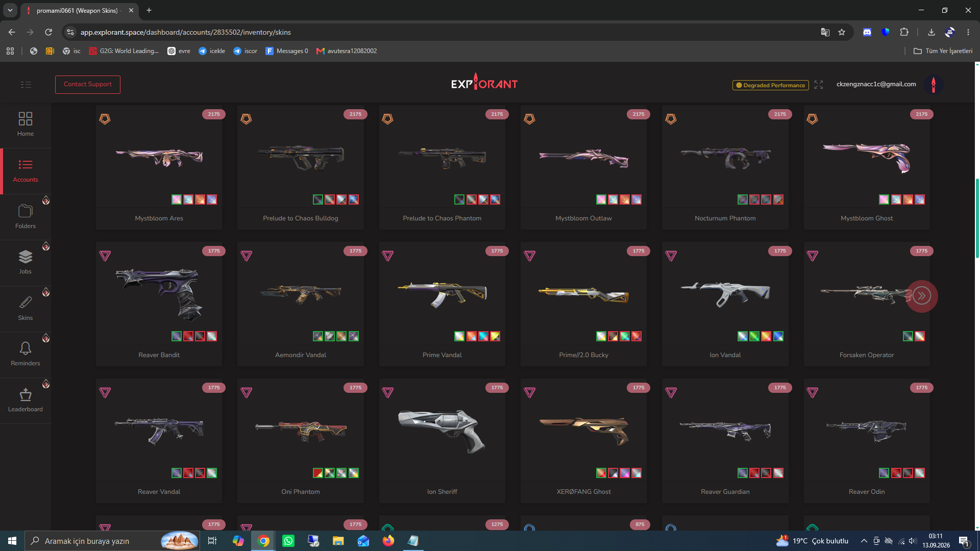Screen dimensions: 980x551
Task: Open the Reminders bell icon
Action: (x=26, y=348)
